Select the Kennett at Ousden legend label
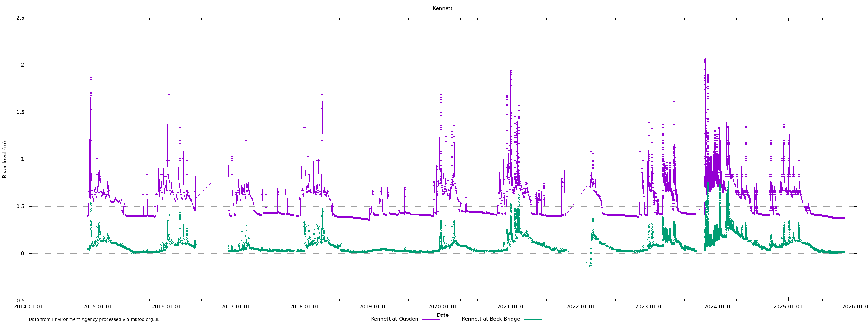The image size is (868, 326). click(394, 319)
